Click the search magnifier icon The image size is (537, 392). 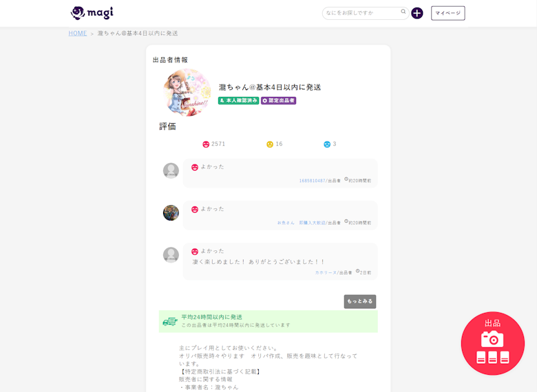click(403, 12)
